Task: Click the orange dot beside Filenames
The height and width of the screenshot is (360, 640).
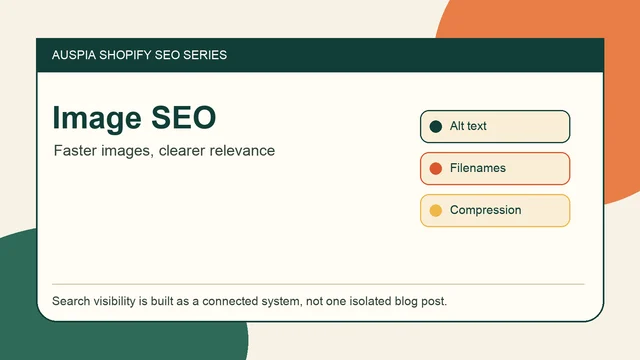Action: (436, 169)
